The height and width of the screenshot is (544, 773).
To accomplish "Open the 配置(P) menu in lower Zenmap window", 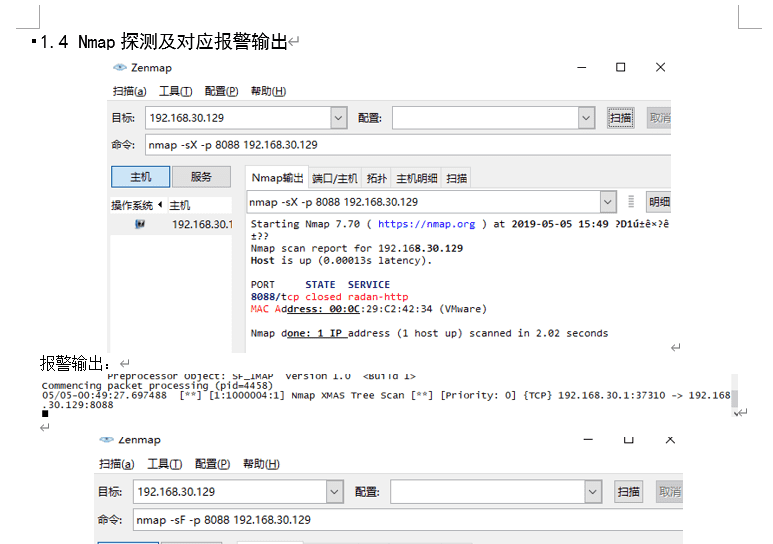I will (x=212, y=464).
